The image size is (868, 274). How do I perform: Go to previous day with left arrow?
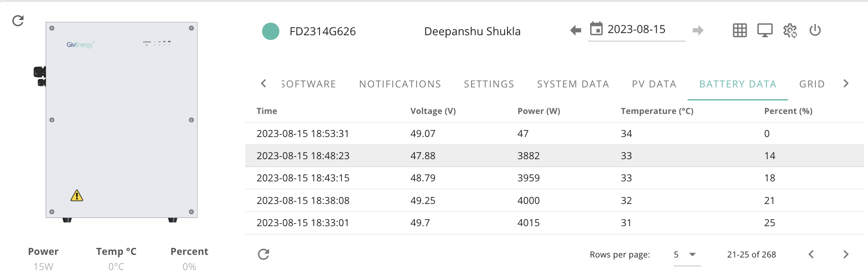click(x=575, y=30)
